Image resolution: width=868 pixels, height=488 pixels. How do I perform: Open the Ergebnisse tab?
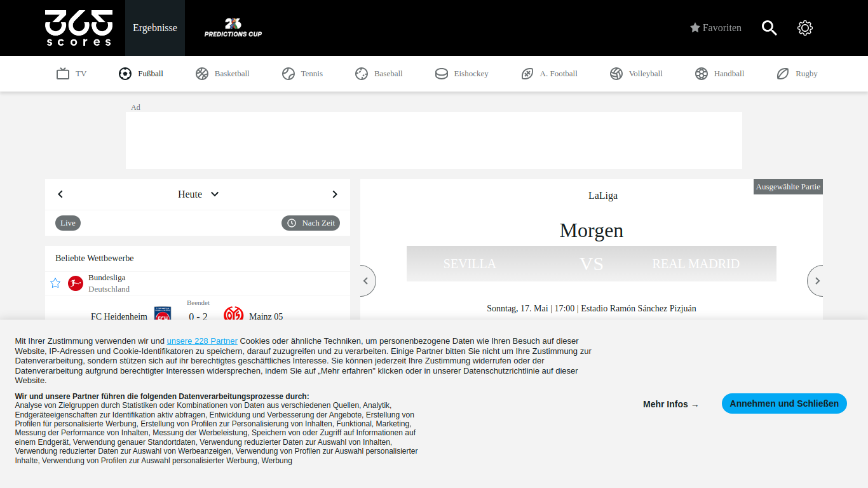point(155,28)
